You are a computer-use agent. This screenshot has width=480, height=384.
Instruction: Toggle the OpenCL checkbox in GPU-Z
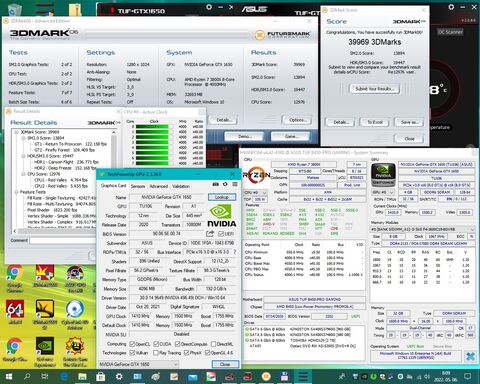click(132, 344)
